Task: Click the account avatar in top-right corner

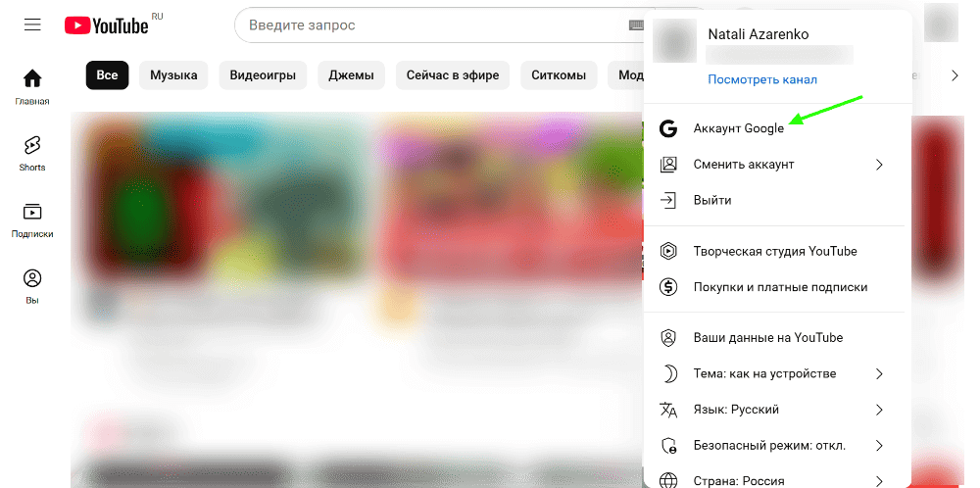Action: [x=941, y=25]
